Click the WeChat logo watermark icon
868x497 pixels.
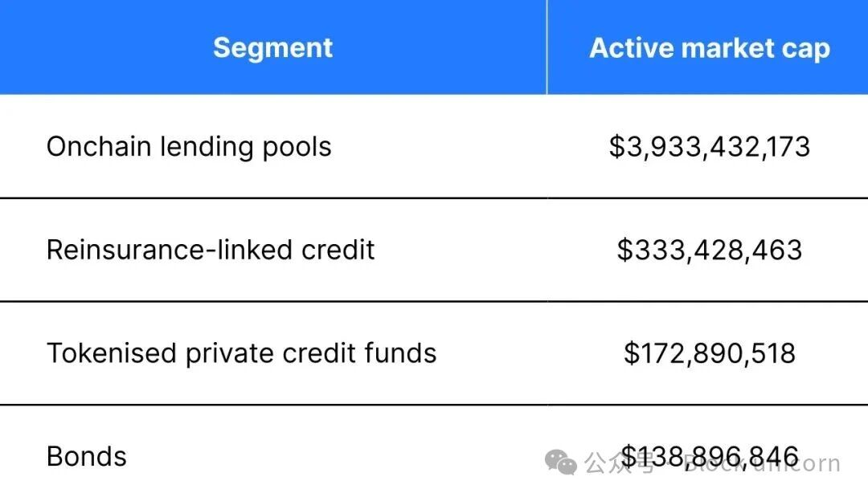[560, 462]
